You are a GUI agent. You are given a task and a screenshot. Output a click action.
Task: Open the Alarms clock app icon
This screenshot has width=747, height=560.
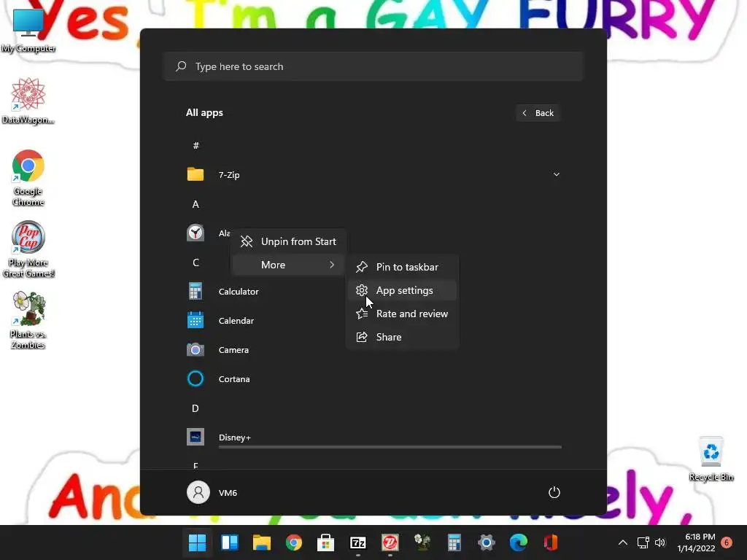pyautogui.click(x=196, y=233)
